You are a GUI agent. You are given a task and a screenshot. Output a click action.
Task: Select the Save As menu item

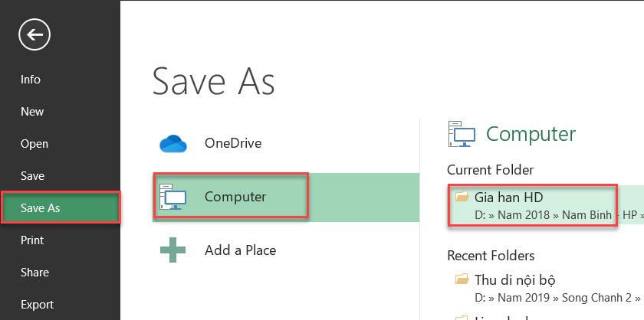[x=41, y=208]
